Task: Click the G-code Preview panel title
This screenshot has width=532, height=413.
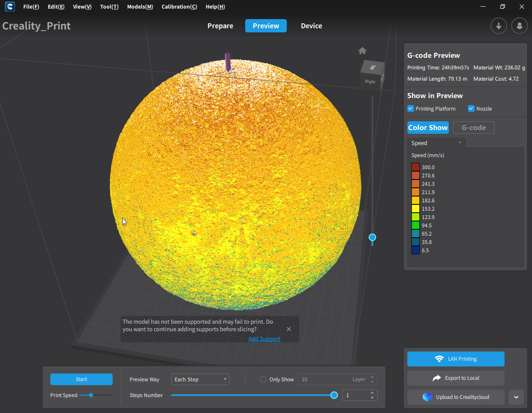Action: click(x=433, y=55)
